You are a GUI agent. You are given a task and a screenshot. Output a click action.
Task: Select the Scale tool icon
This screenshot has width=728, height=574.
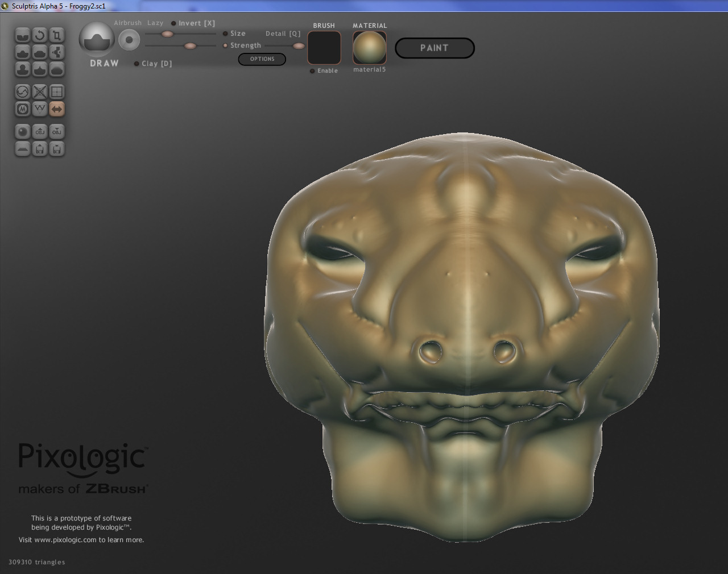click(57, 35)
